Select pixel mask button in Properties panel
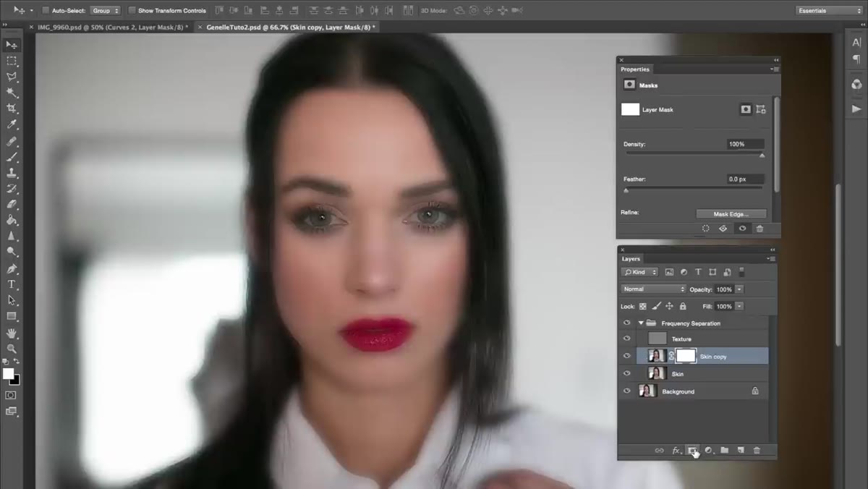This screenshot has height=489, width=868. tap(746, 109)
